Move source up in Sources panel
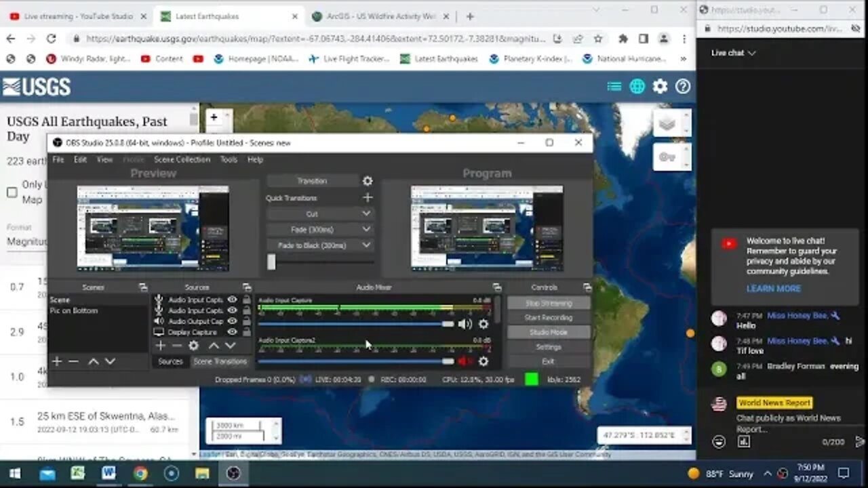Viewport: 868px width, 488px height. coord(214,346)
